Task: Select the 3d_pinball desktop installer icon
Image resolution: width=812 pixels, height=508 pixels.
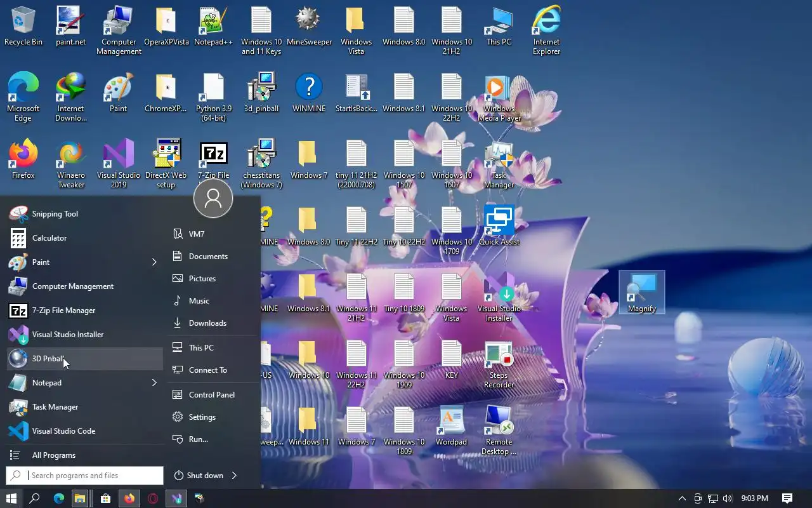Action: point(261,93)
